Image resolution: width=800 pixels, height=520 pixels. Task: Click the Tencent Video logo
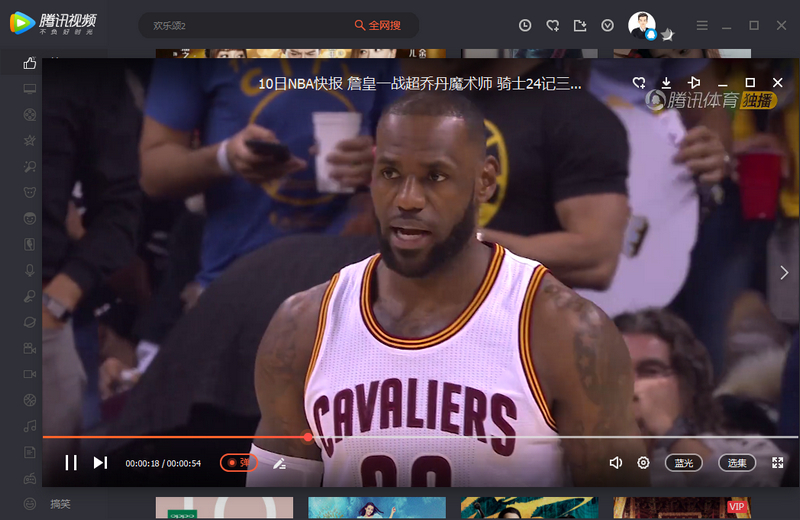tap(53, 23)
